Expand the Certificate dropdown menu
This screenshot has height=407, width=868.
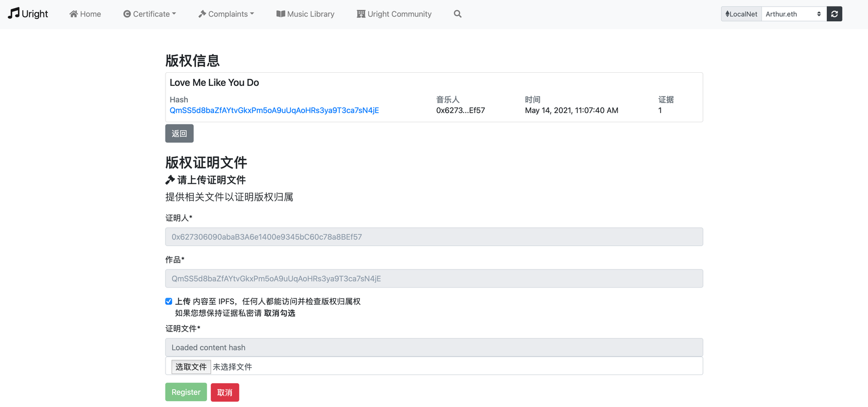tap(150, 14)
